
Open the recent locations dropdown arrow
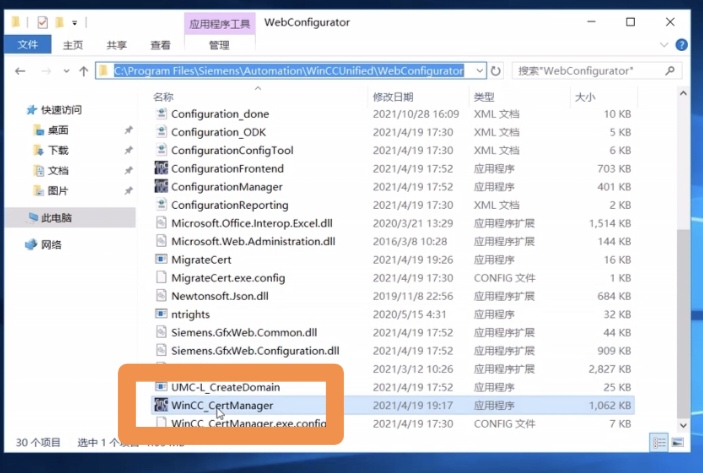point(66,71)
